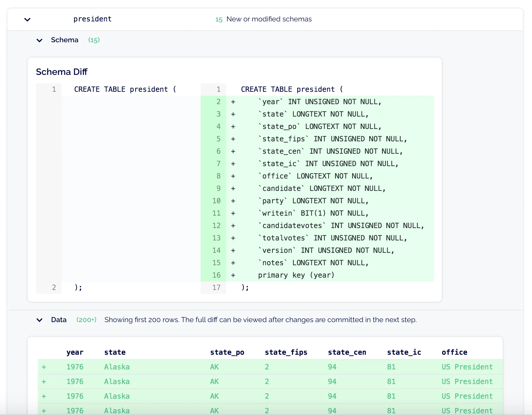Image resolution: width=532 pixels, height=415 pixels.
Task: Click the plus icon beside the totalvotes line
Action: click(233, 238)
